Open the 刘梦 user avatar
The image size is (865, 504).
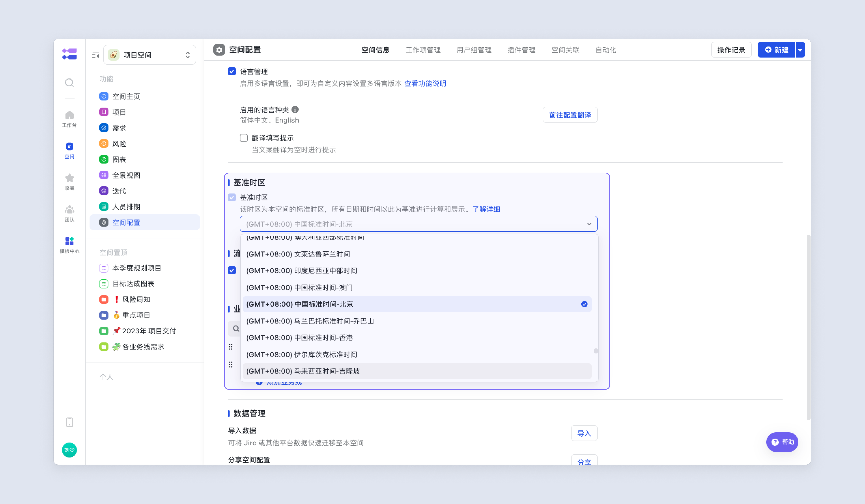tap(69, 450)
